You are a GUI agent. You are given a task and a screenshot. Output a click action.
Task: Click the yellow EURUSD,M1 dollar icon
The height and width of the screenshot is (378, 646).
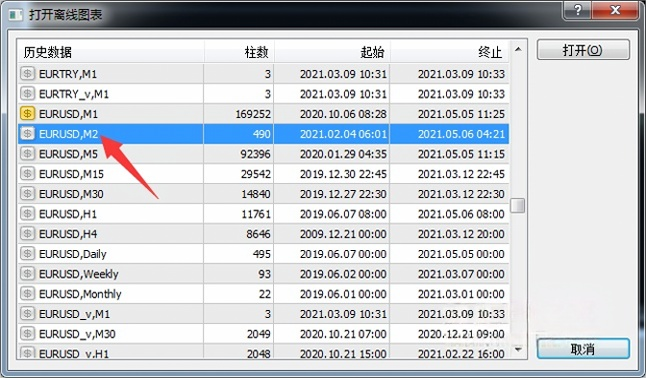pyautogui.click(x=28, y=114)
